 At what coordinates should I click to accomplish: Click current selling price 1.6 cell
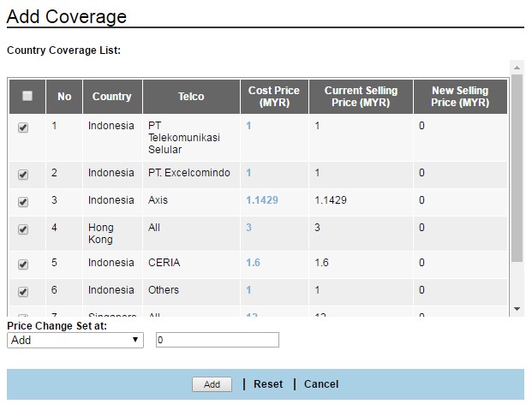(x=361, y=264)
